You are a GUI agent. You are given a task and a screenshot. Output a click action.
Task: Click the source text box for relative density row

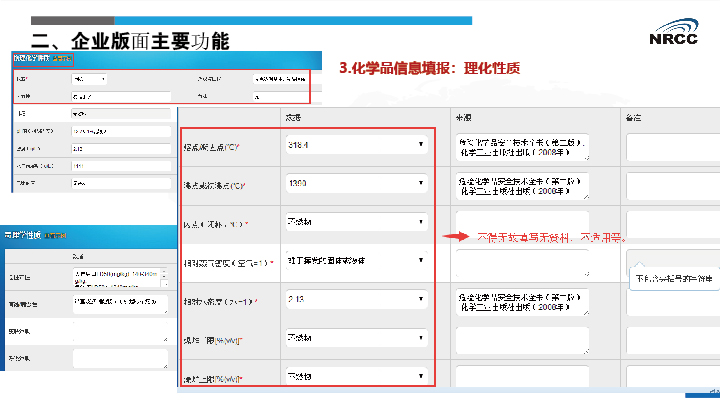tap(521, 300)
